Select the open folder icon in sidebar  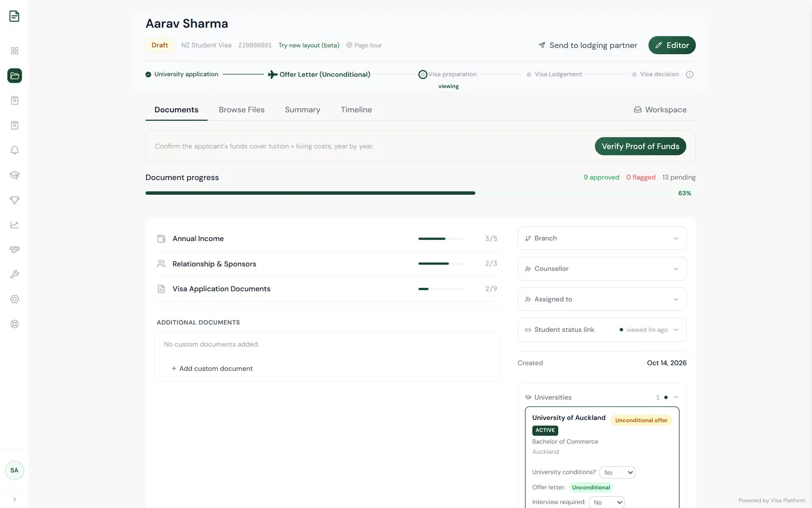15,76
